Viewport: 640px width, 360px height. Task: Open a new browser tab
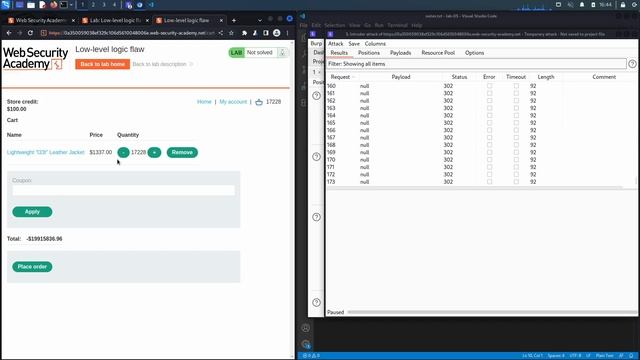coord(234,20)
